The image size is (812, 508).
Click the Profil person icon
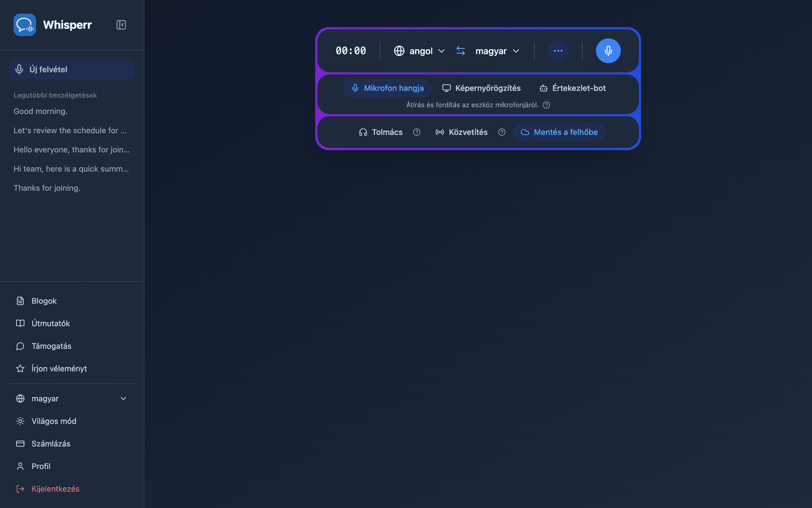[20, 466]
